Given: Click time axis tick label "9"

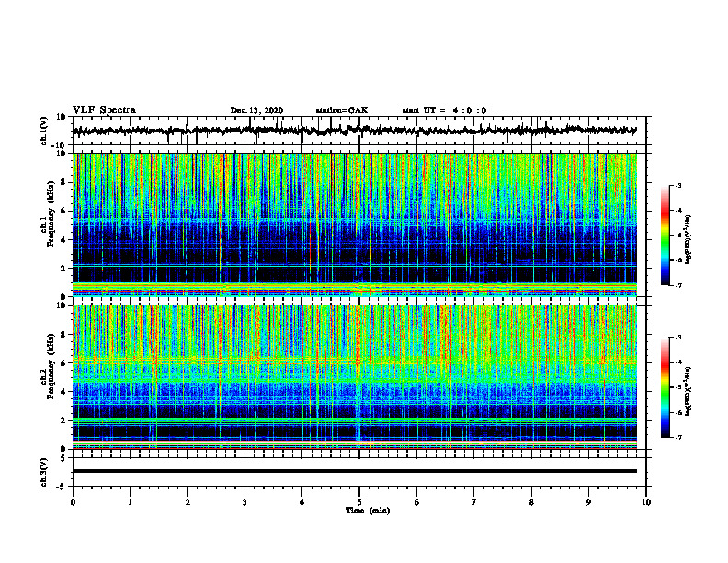Looking at the screenshot, I should (x=588, y=502).
